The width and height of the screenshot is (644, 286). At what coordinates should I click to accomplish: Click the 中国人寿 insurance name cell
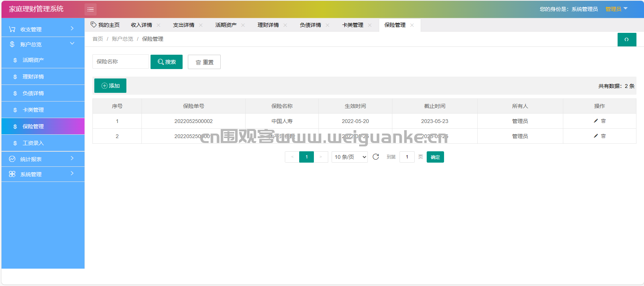[x=282, y=121]
